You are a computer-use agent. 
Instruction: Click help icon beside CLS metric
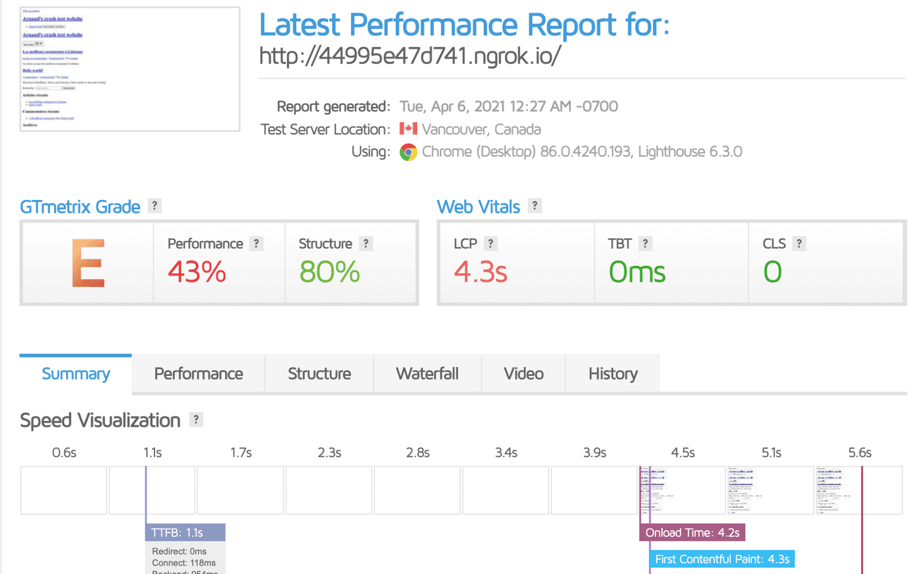click(799, 243)
